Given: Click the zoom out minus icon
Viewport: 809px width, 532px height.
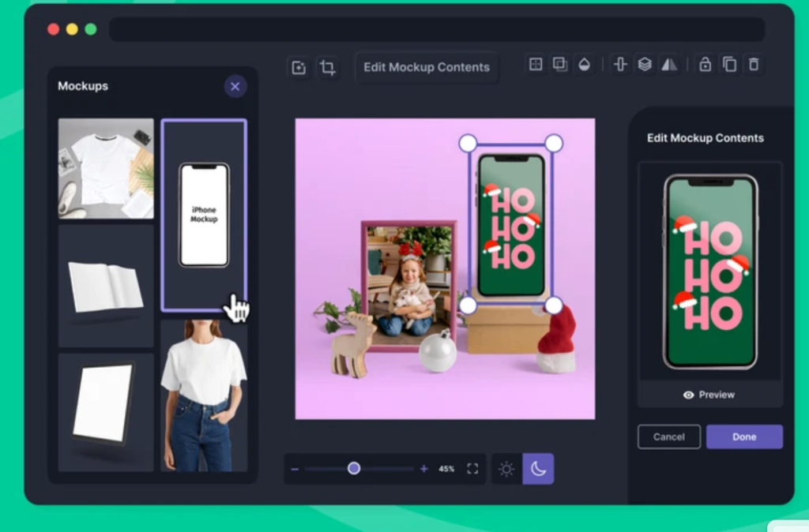Looking at the screenshot, I should pyautogui.click(x=295, y=469).
